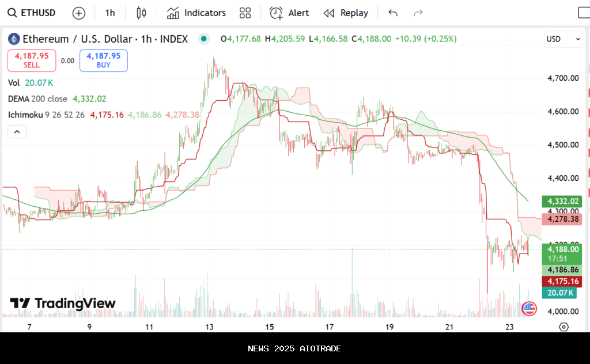Click the redo arrow
Viewport: 590px width, 364px height.
(x=418, y=13)
